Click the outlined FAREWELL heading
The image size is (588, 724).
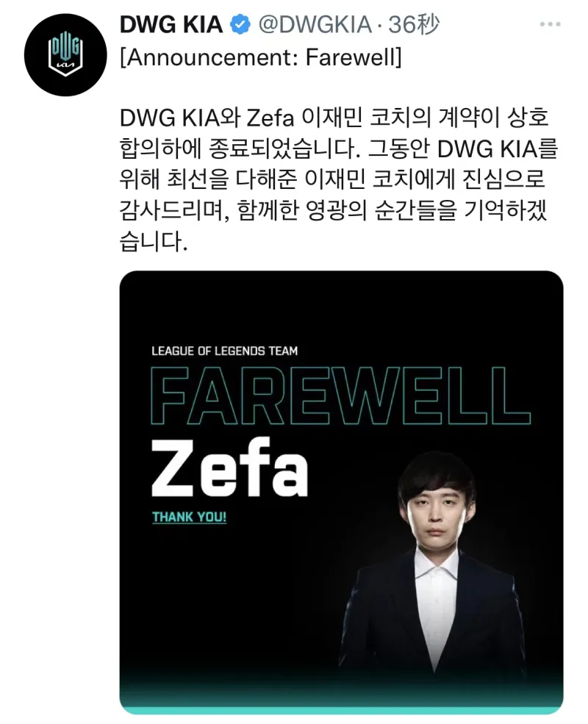click(340, 396)
